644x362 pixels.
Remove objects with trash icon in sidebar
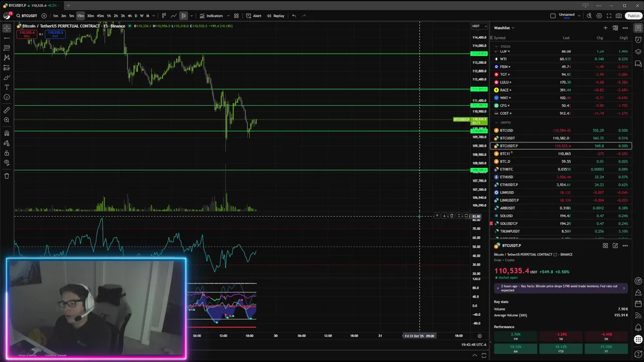(7, 176)
